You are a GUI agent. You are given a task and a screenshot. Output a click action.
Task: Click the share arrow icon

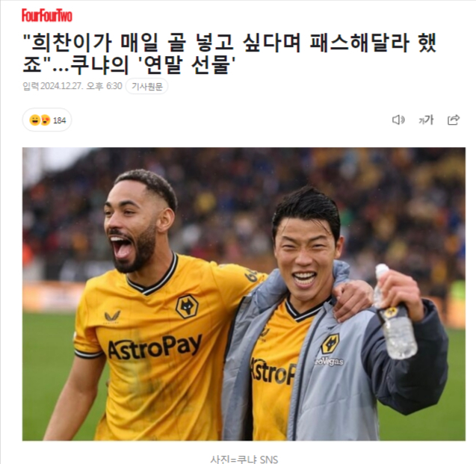tap(454, 120)
